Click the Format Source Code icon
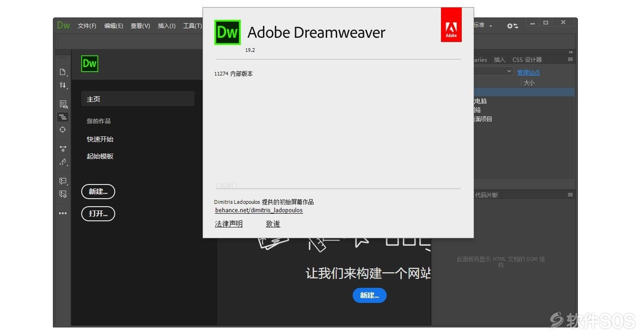 pos(63,162)
